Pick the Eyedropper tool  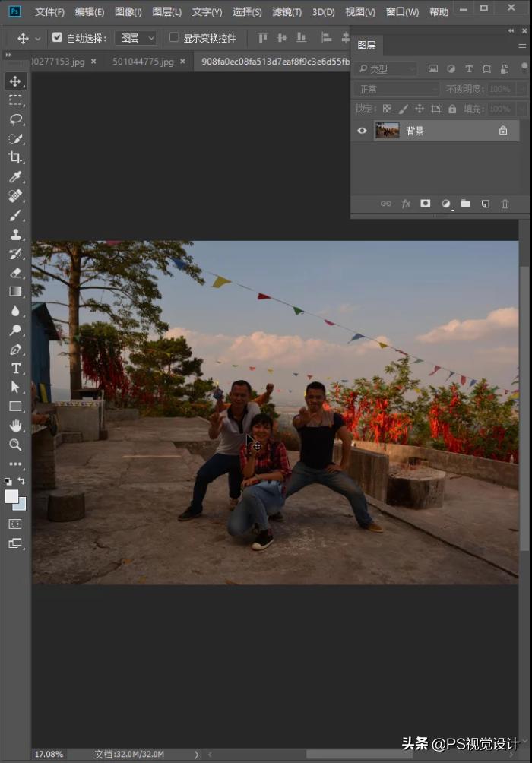pos(15,177)
